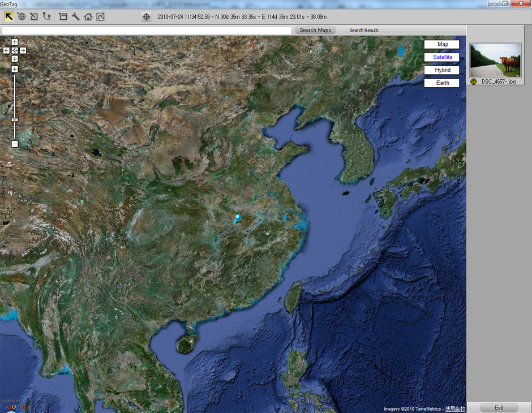Viewport: 532px width, 413px height.
Task: Switch to Hybrid map view
Action: [442, 70]
